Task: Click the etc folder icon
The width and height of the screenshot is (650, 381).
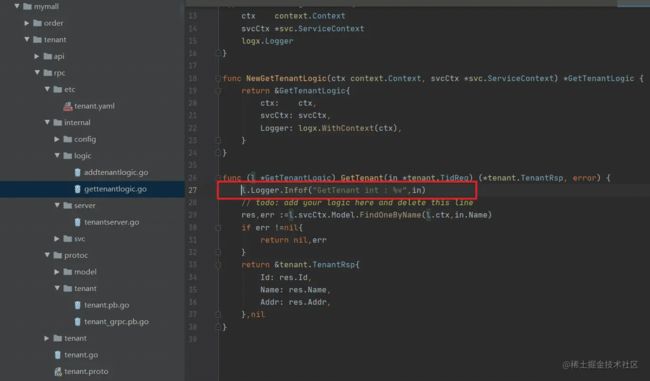Action: tap(58, 89)
